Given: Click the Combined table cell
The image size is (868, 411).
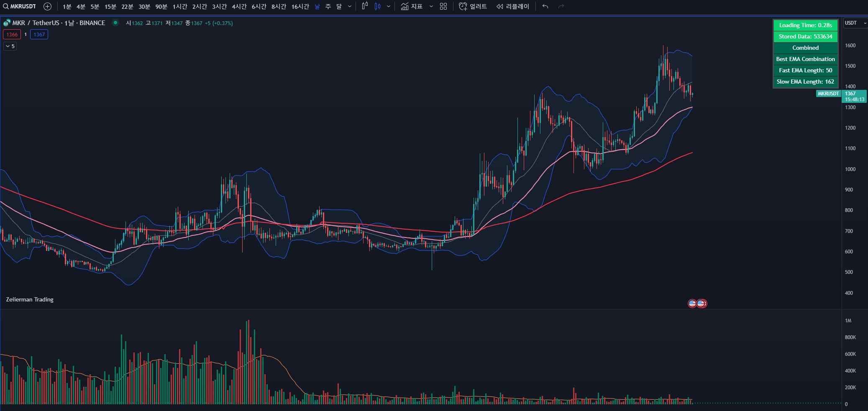Looking at the screenshot, I should [805, 48].
